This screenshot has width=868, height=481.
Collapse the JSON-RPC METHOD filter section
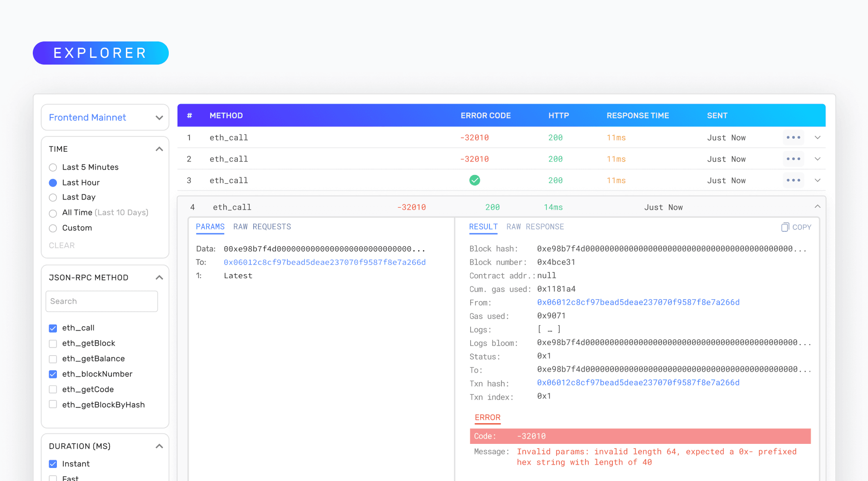[159, 278]
